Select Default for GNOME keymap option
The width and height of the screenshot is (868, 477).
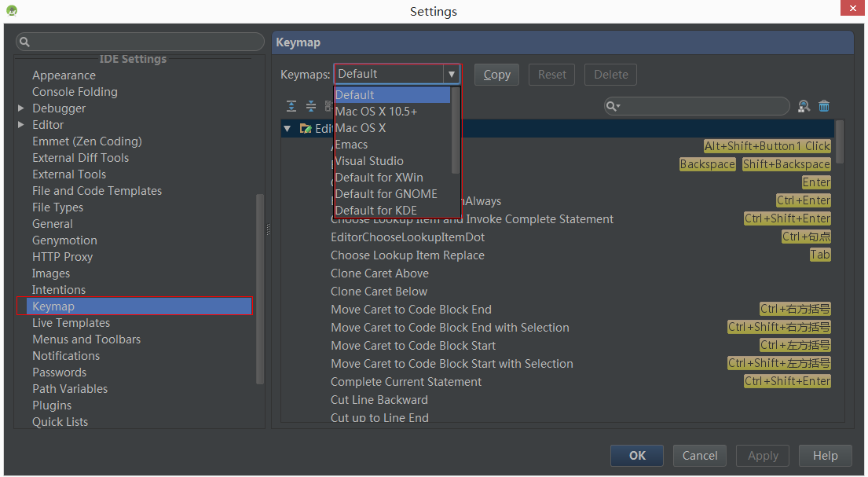click(386, 194)
